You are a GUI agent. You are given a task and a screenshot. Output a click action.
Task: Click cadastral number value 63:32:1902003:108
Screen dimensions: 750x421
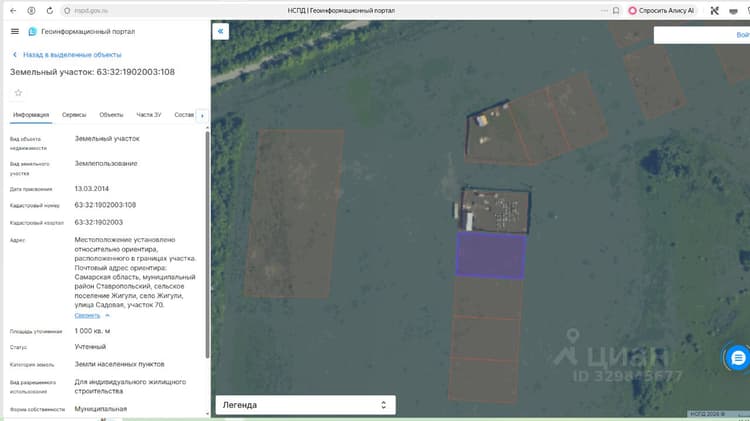click(x=105, y=205)
